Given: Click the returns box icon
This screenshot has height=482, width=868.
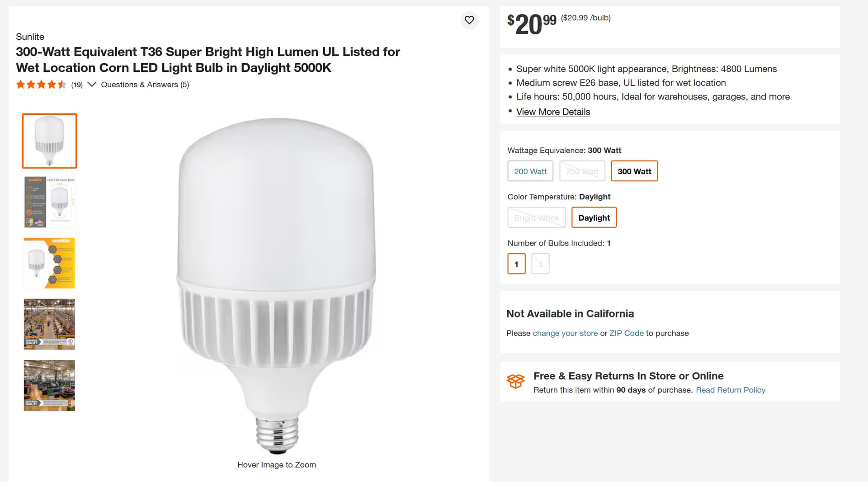Looking at the screenshot, I should pyautogui.click(x=515, y=381).
